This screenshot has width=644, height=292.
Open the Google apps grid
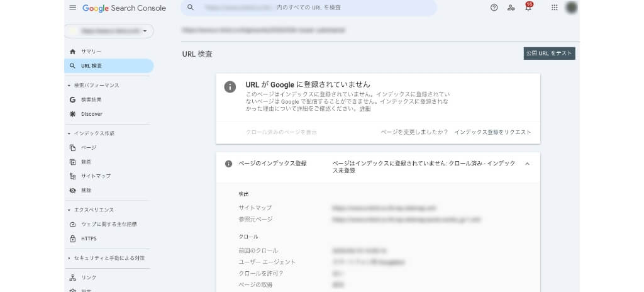pyautogui.click(x=555, y=8)
